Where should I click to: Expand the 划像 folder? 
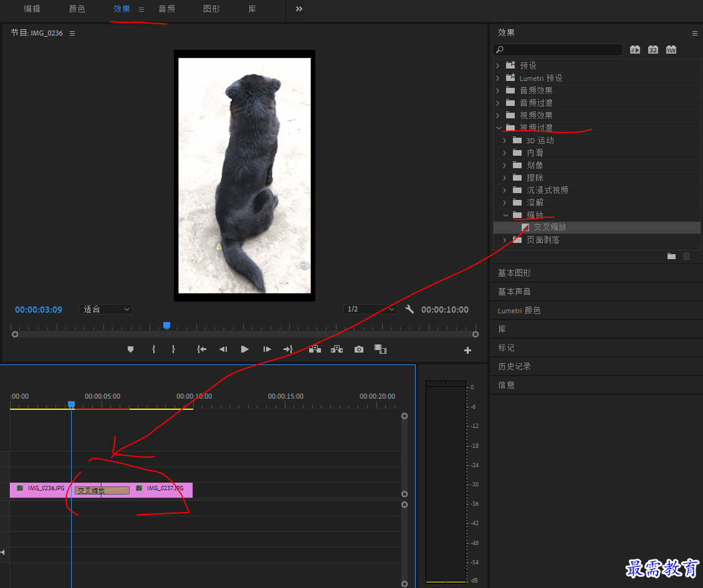point(505,166)
